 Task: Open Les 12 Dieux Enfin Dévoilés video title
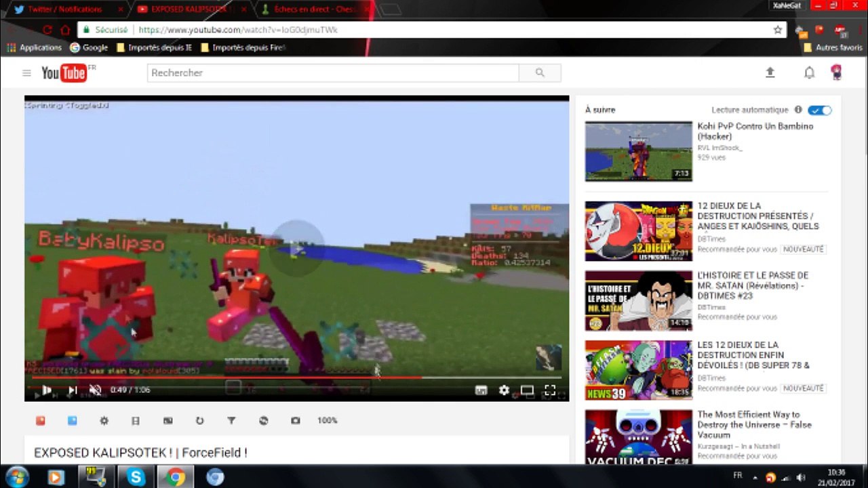[x=753, y=355]
